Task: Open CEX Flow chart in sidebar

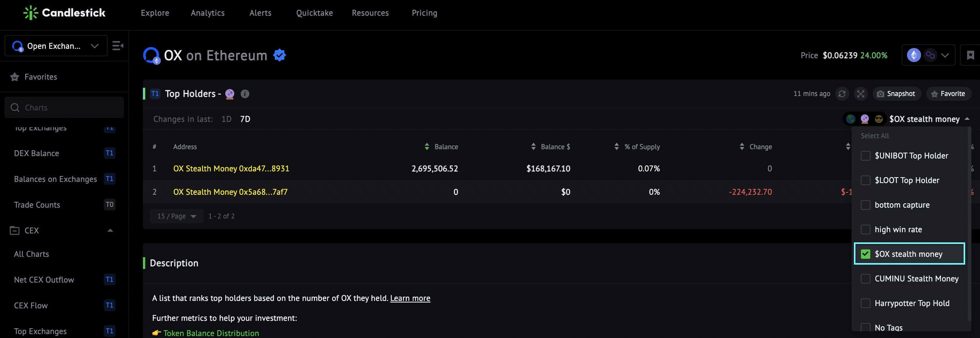Action: click(31, 306)
